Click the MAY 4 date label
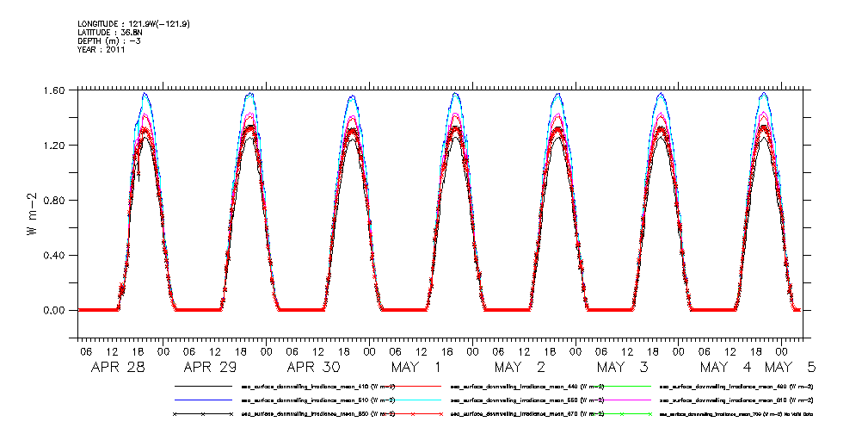Viewport: 868px width, 434px height. coord(726,368)
